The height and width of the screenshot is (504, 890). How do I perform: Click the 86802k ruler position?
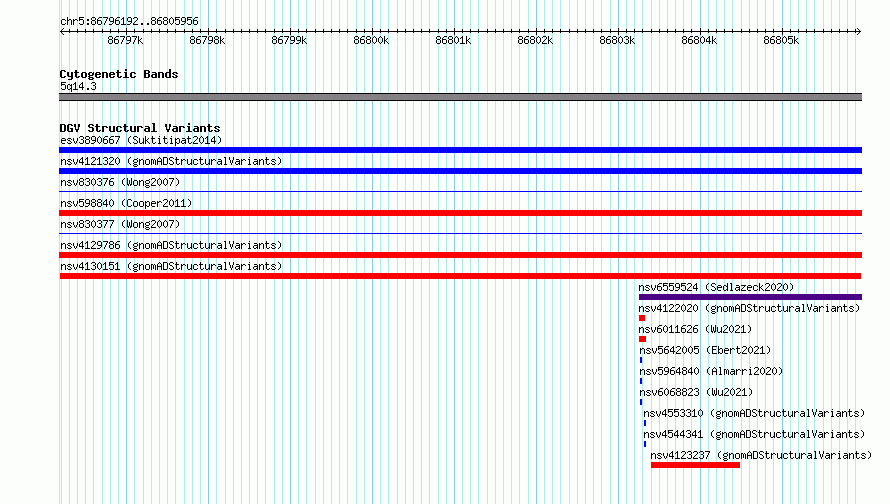point(535,40)
